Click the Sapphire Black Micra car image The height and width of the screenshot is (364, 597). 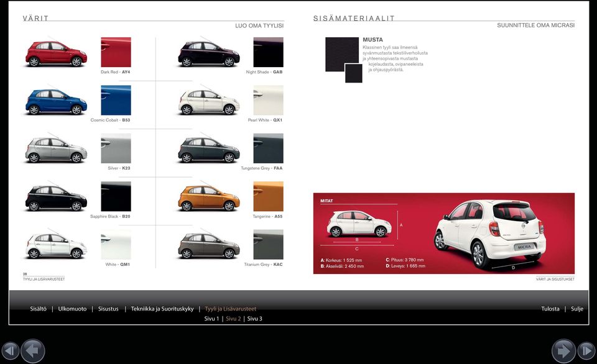(57, 198)
